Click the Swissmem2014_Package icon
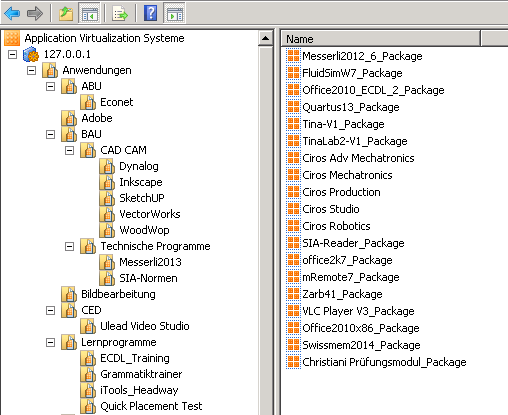The image size is (508, 415). 293,345
